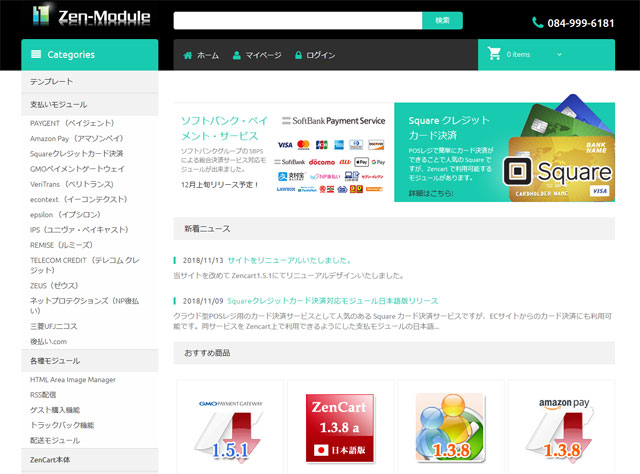
Task: Select the ZenCart本体 category
Action: click(x=89, y=460)
